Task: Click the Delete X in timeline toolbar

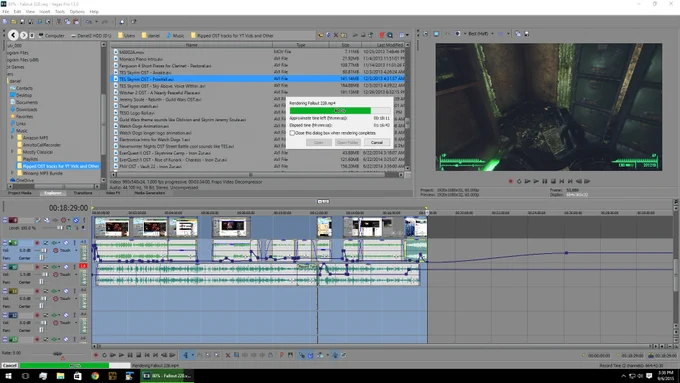Action: (x=228, y=355)
